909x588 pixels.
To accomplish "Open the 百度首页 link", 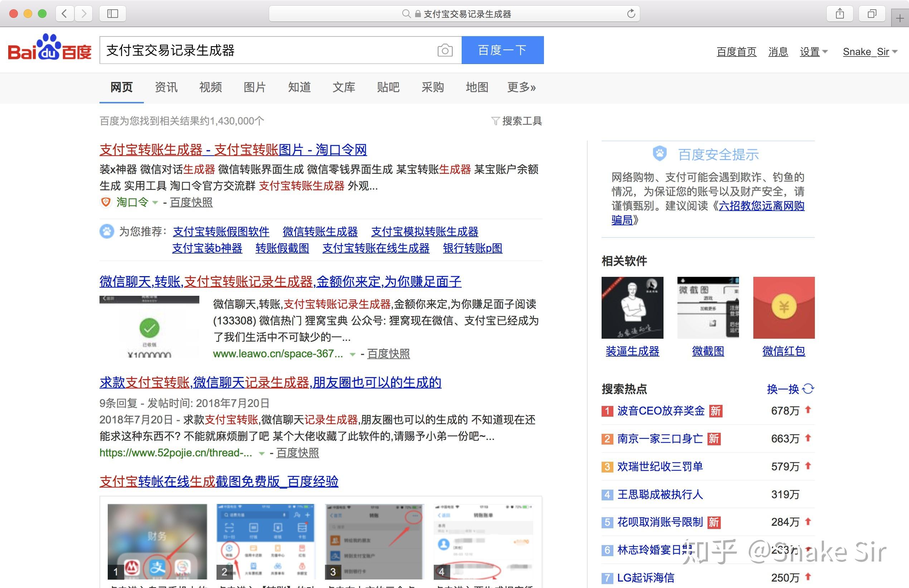I will pyautogui.click(x=737, y=52).
